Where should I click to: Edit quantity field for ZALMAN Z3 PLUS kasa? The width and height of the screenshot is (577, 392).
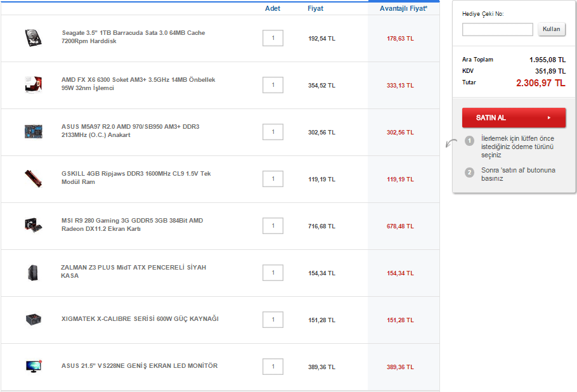pyautogui.click(x=273, y=273)
